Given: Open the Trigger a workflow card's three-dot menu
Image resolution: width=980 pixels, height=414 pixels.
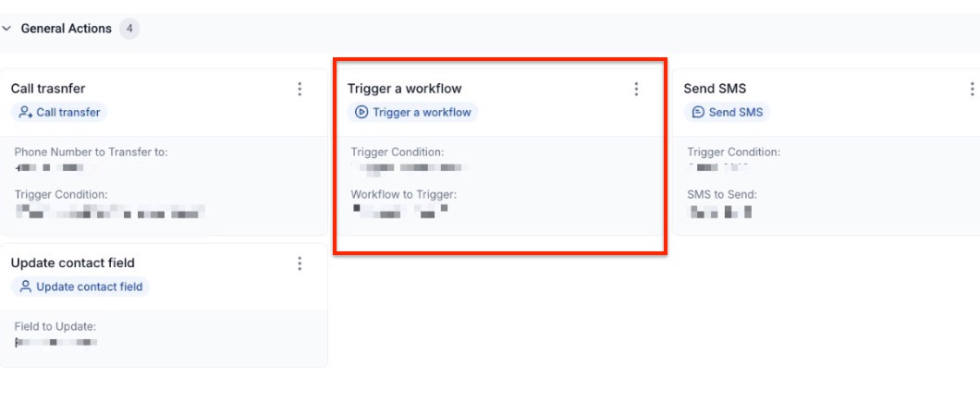Looking at the screenshot, I should (x=636, y=89).
